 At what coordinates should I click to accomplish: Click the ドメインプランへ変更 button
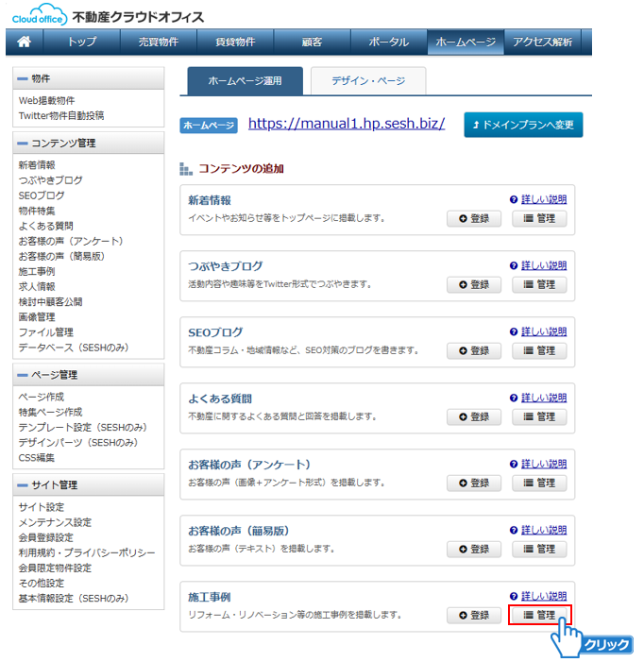[x=523, y=125]
